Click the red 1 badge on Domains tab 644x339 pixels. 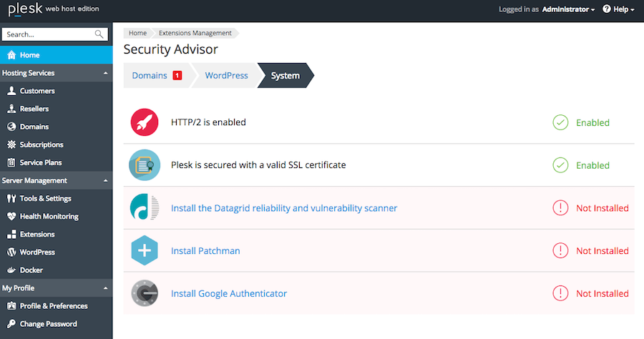[177, 76]
